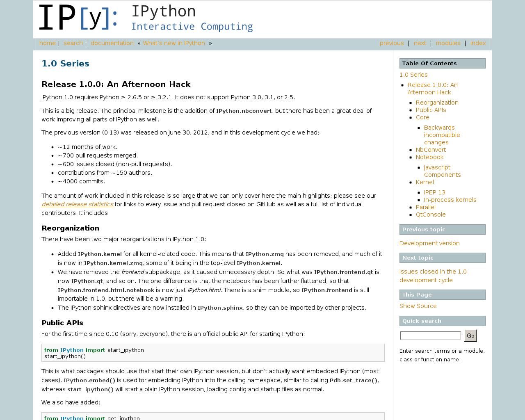
Task: Jump to 1.0 Series in table of contents
Action: pos(413,75)
